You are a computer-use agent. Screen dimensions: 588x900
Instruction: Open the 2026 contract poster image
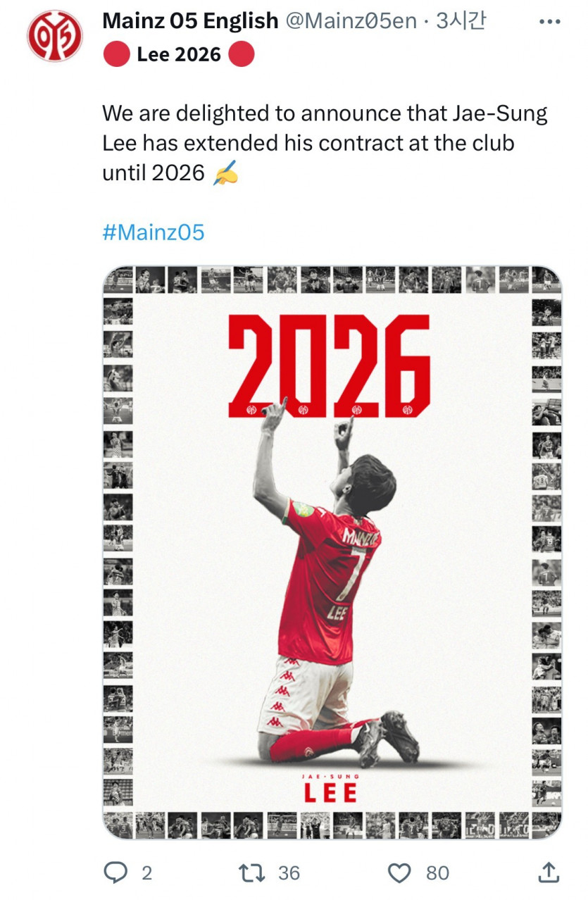coord(332,552)
